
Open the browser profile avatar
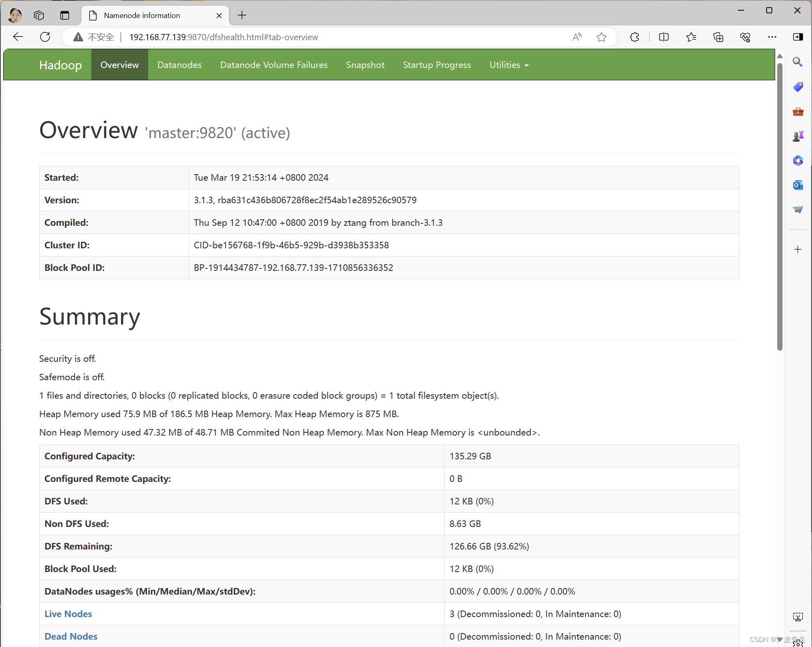[x=15, y=15]
